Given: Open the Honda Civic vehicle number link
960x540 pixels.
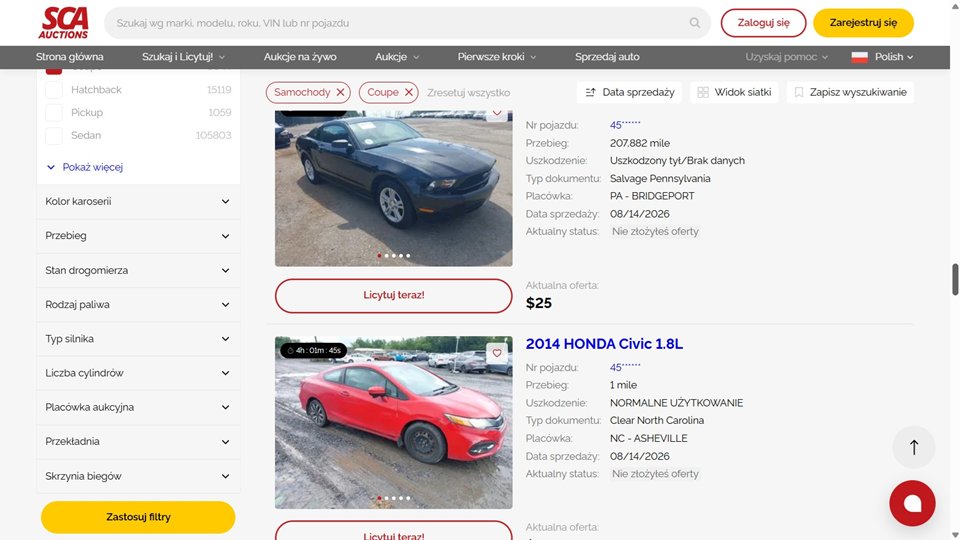Looking at the screenshot, I should click(624, 367).
